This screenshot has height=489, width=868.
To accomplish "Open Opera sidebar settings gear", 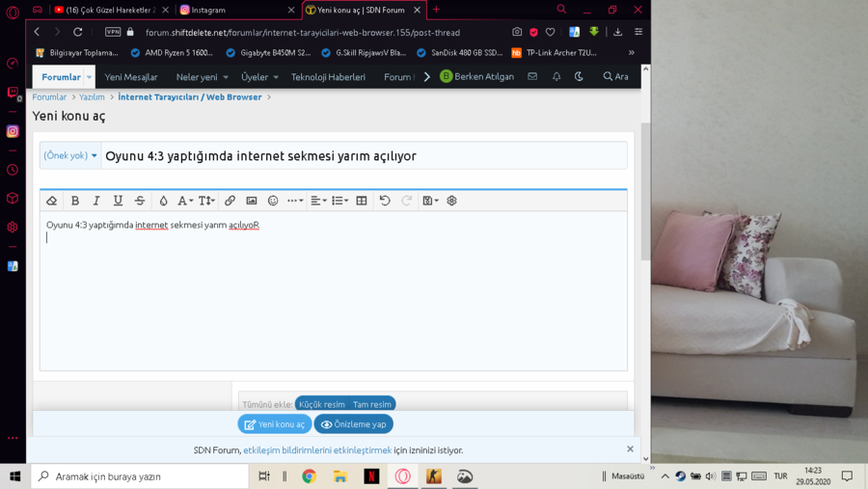I will point(13,227).
